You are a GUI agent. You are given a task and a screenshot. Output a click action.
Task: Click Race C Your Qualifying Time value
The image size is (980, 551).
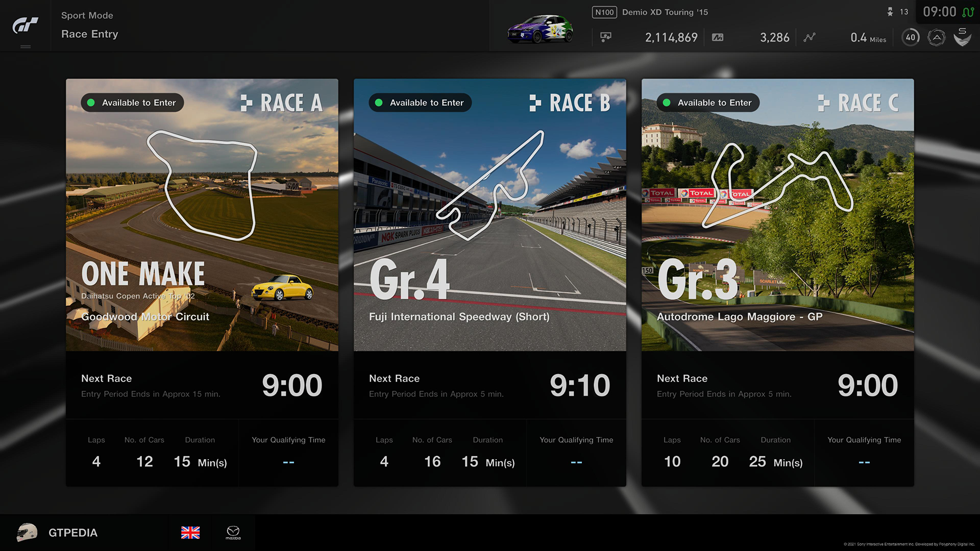click(x=864, y=462)
